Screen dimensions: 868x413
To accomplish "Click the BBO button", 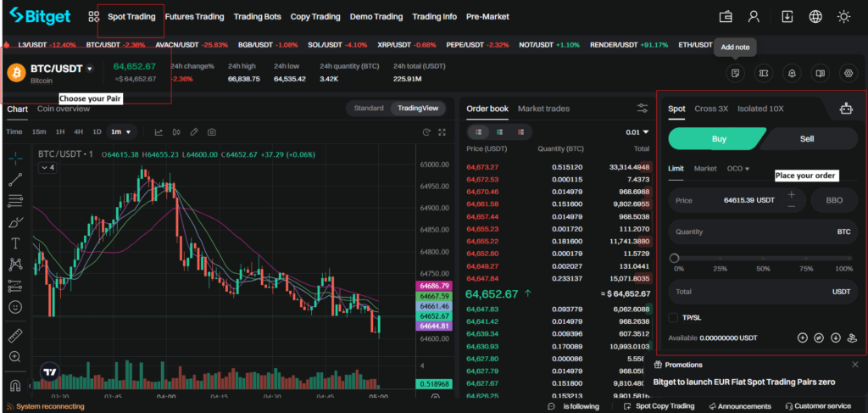I will [x=834, y=200].
